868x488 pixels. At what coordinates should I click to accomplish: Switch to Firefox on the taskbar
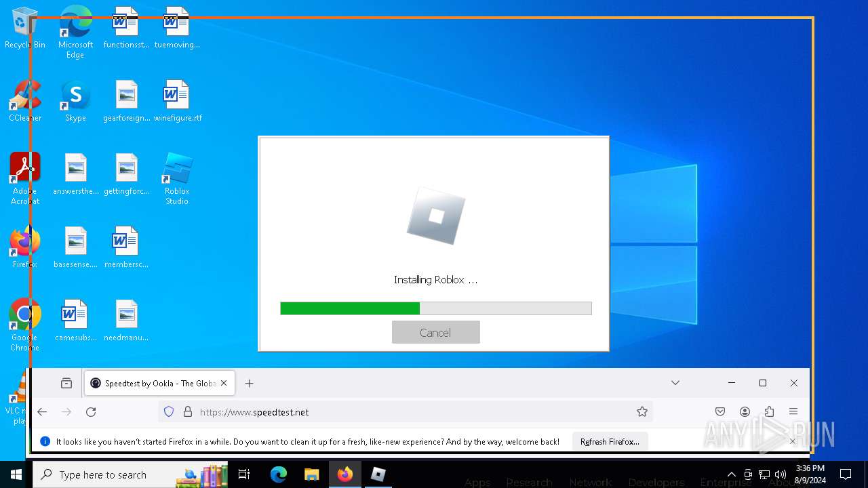[344, 474]
